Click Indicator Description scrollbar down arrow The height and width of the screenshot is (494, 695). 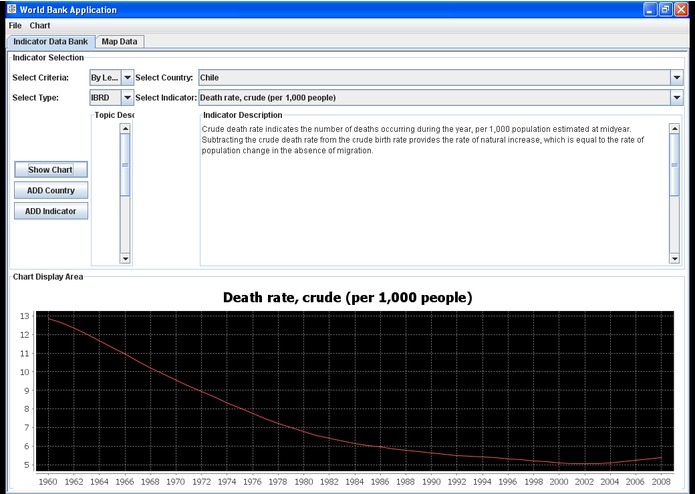pos(674,259)
